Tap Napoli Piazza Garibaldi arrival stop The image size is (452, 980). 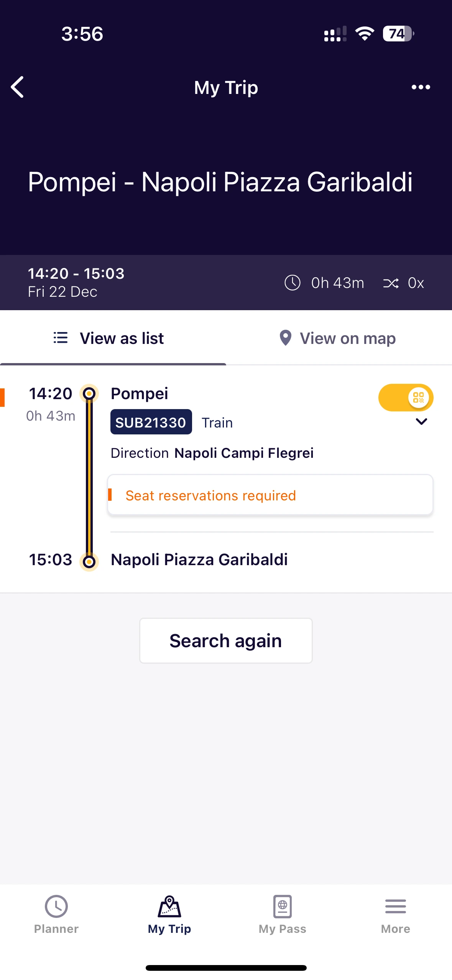point(199,560)
